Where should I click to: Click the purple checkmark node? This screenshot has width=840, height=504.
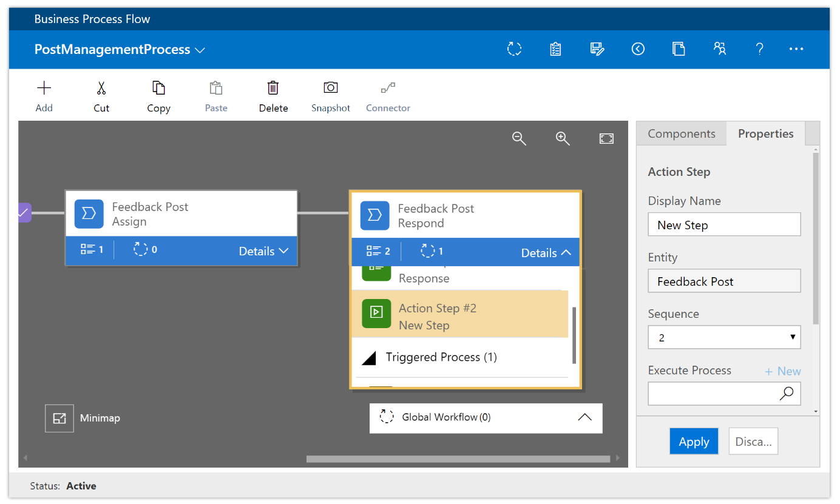click(x=24, y=213)
